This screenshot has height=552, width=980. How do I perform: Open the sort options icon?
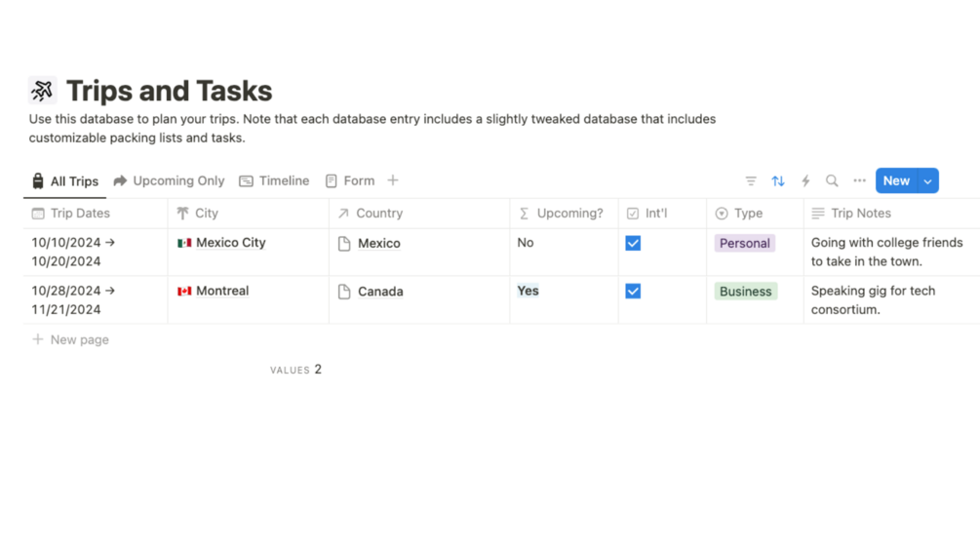coord(778,180)
